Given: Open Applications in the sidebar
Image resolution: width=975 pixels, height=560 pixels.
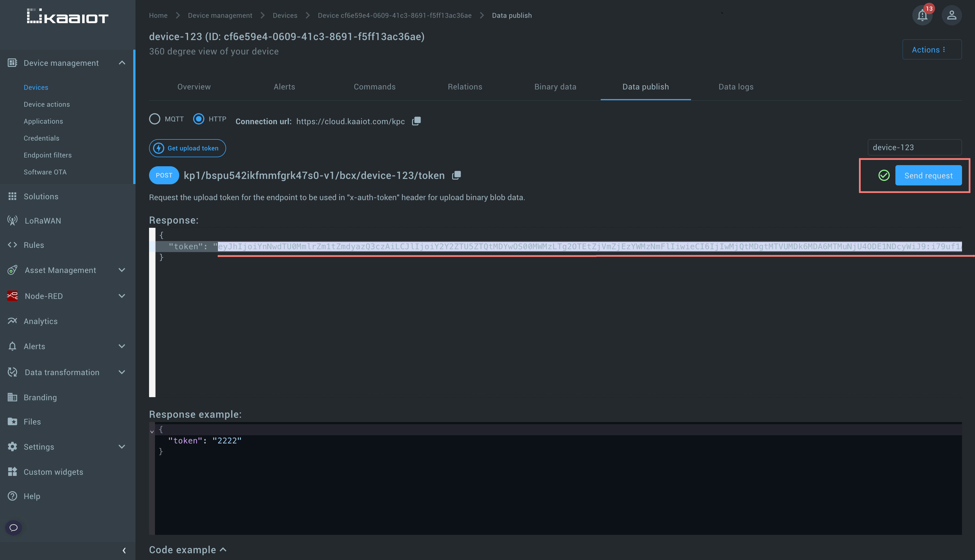Looking at the screenshot, I should pos(43,121).
